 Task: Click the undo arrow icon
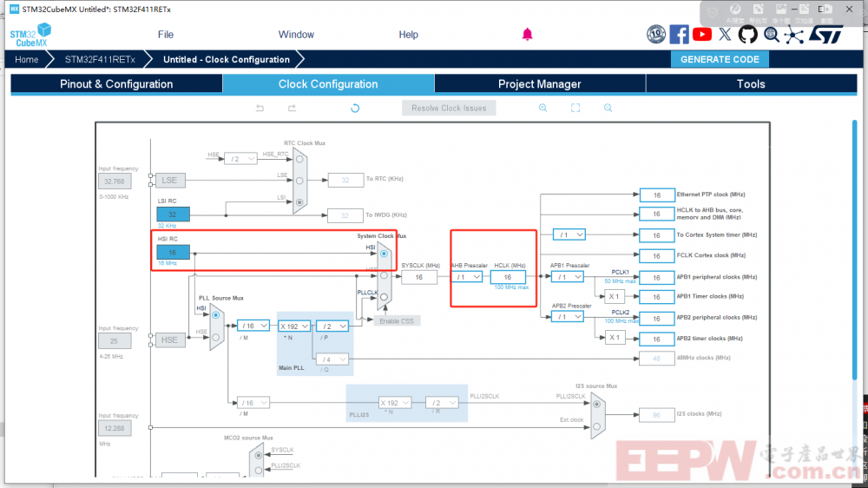[260, 108]
